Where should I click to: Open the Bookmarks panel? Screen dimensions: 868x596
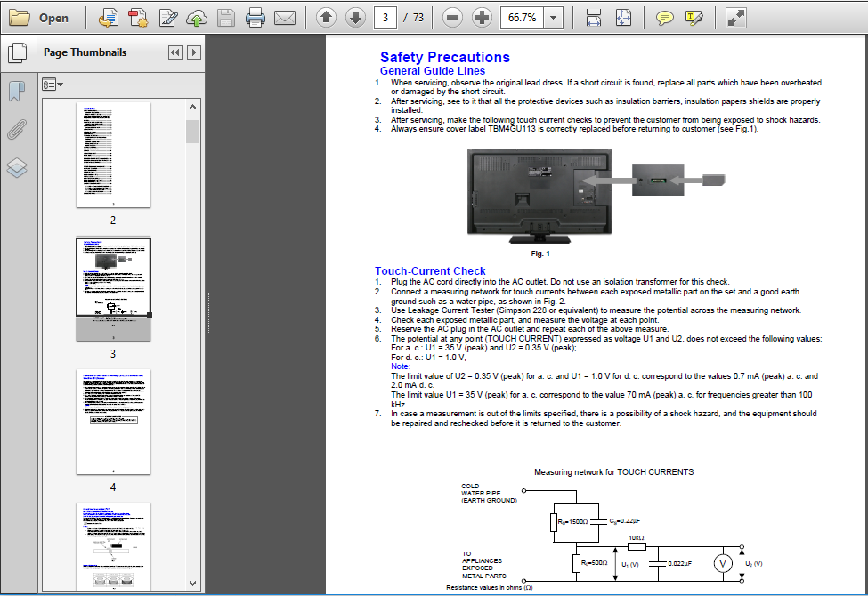click(17, 91)
